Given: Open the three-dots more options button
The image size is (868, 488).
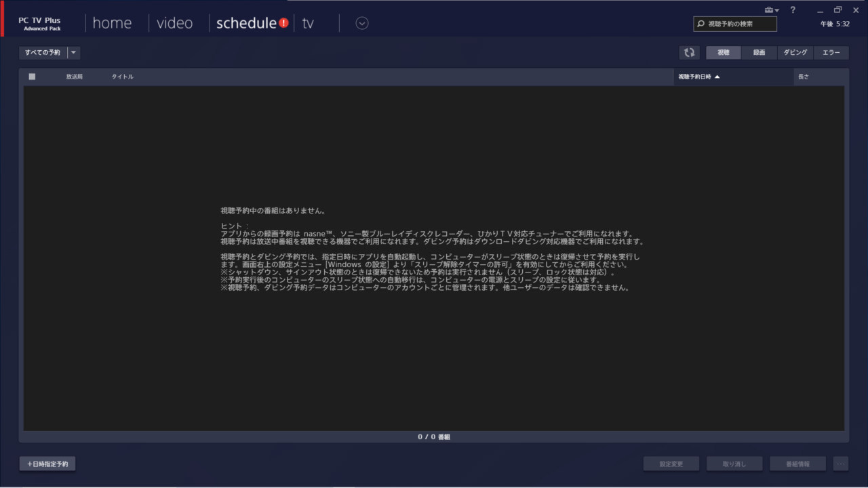Looking at the screenshot, I should click(841, 464).
